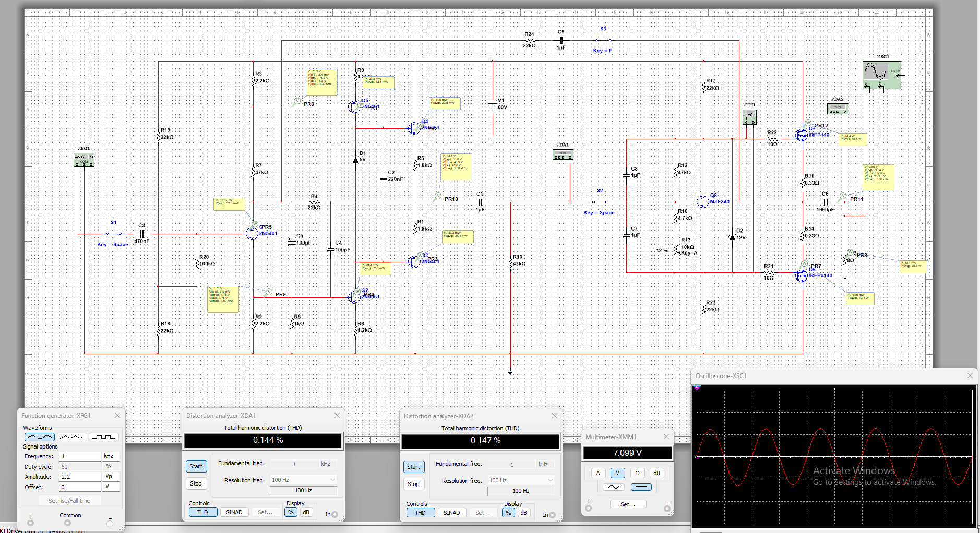Click the In terminal of XDA1 panel
This screenshot has height=533, width=980.
[335, 514]
